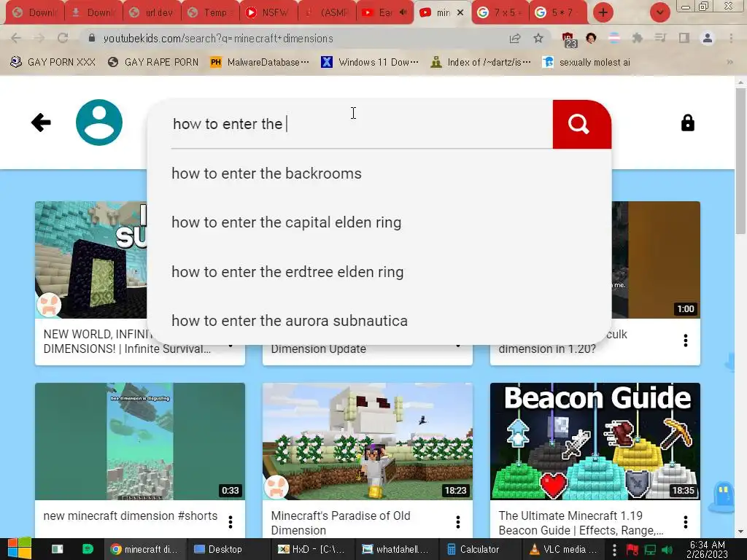
Task: Open the tab search dropdown arrow
Action: click(x=659, y=12)
